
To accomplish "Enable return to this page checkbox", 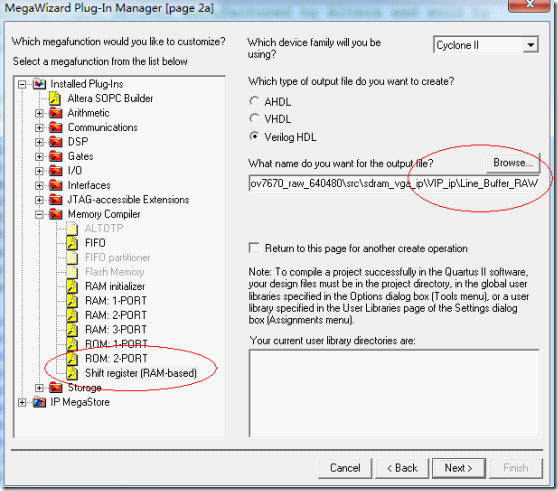I will [x=254, y=248].
